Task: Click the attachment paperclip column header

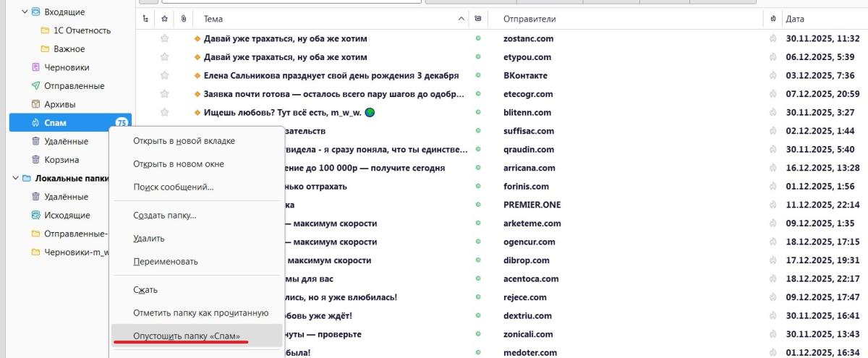Action: pos(184,19)
